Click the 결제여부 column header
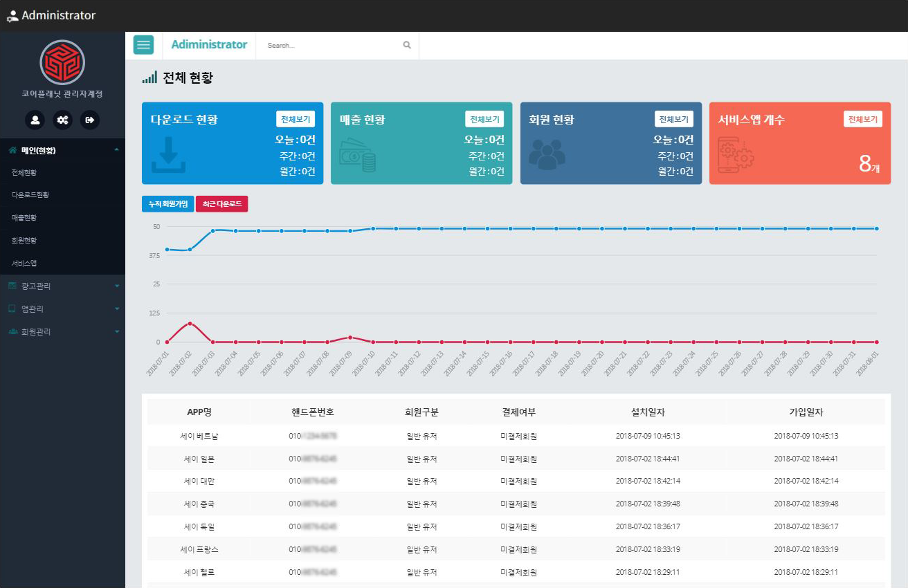908x588 pixels. coord(519,412)
